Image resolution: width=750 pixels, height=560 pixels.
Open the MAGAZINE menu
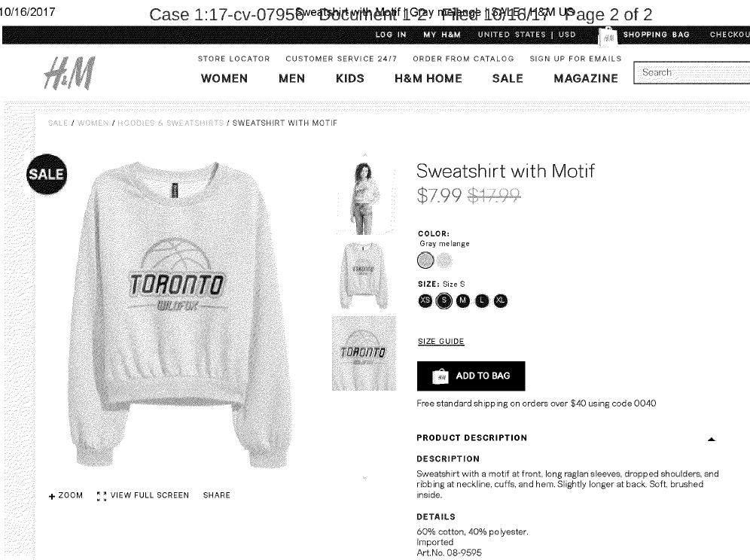586,78
